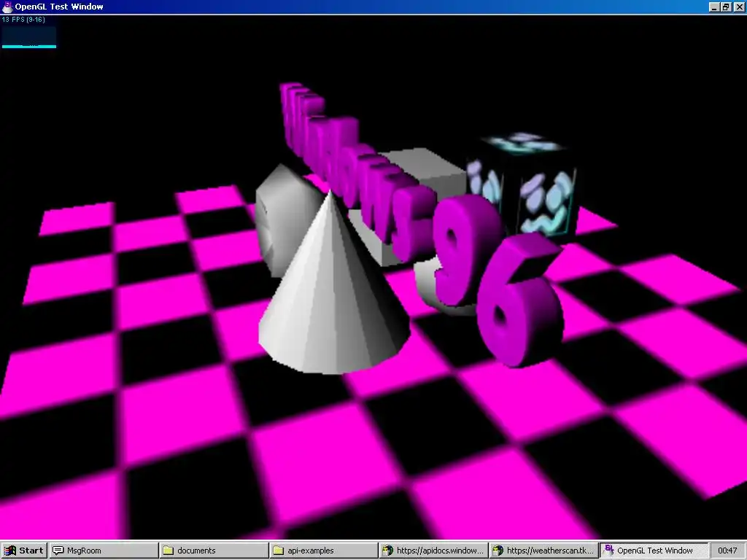Click the FPS performance graph panel
The width and height of the screenshot is (747, 560).
tap(29, 36)
